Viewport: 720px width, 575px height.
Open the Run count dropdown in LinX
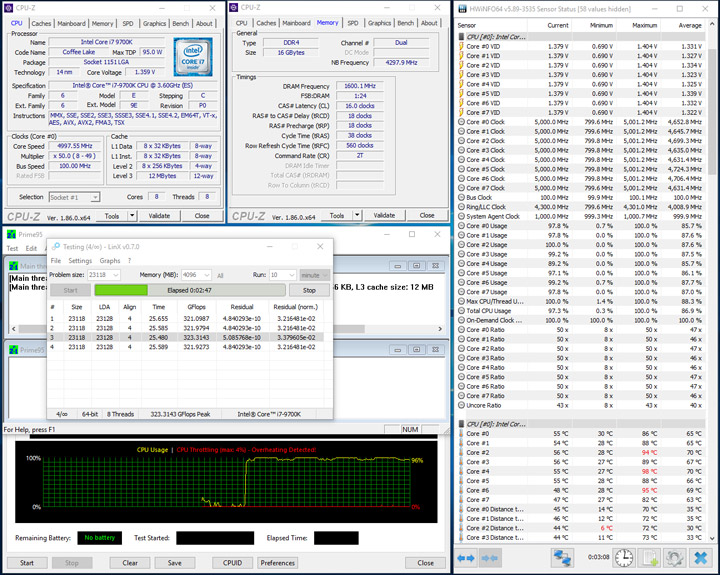pos(283,273)
